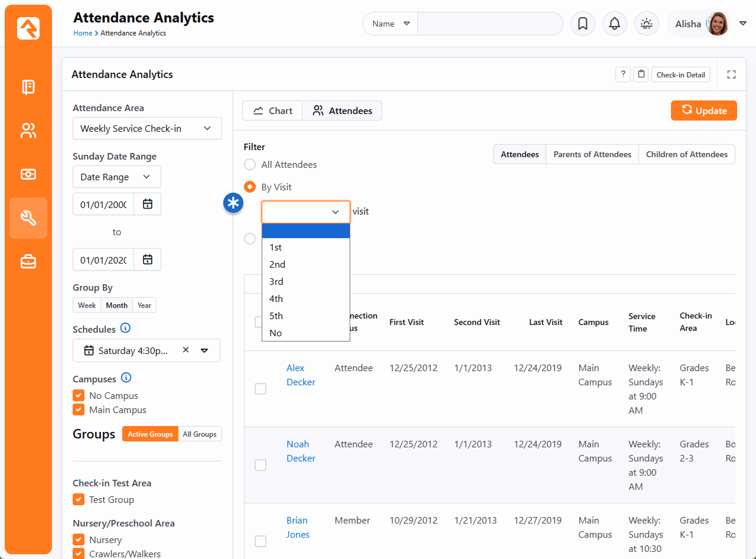Open the Date Range type dropdown
The height and width of the screenshot is (559, 756).
coord(116,177)
